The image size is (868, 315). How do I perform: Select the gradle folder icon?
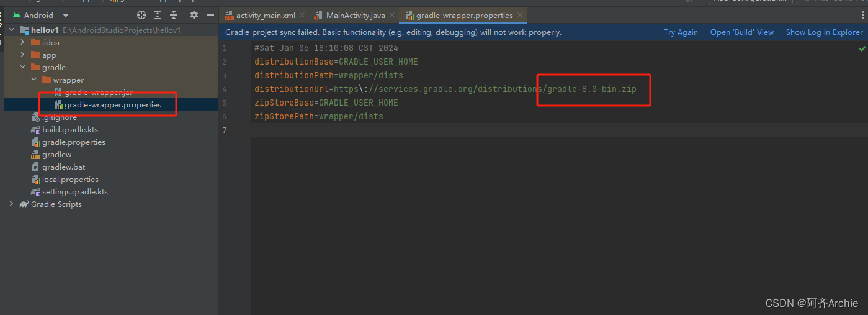pyautogui.click(x=35, y=67)
